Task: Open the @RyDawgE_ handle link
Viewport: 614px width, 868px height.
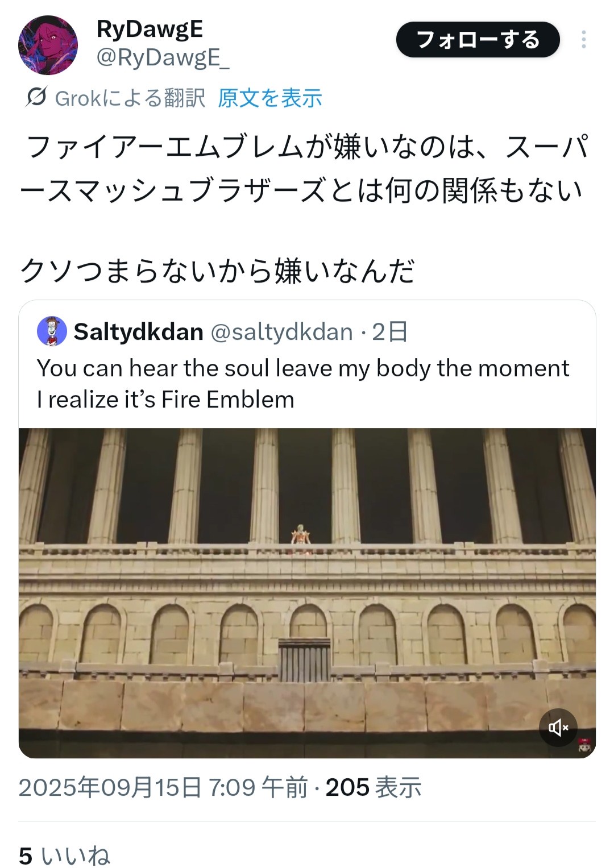Action: point(163,58)
